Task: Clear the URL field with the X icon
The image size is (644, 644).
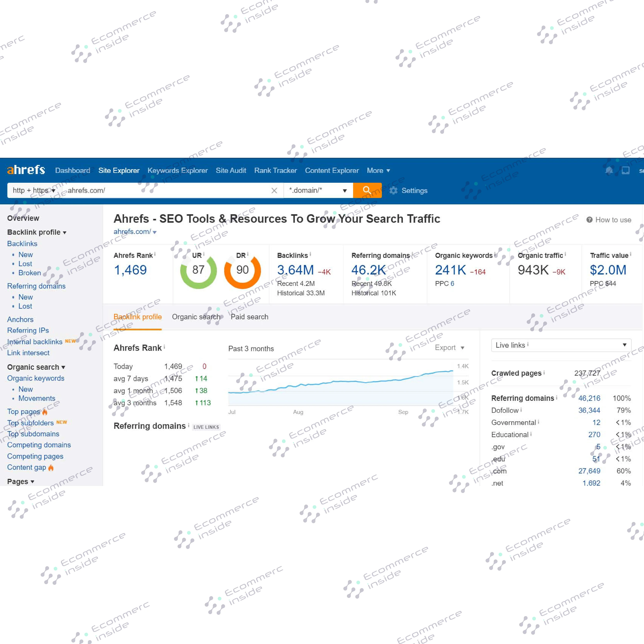Action: 274,190
